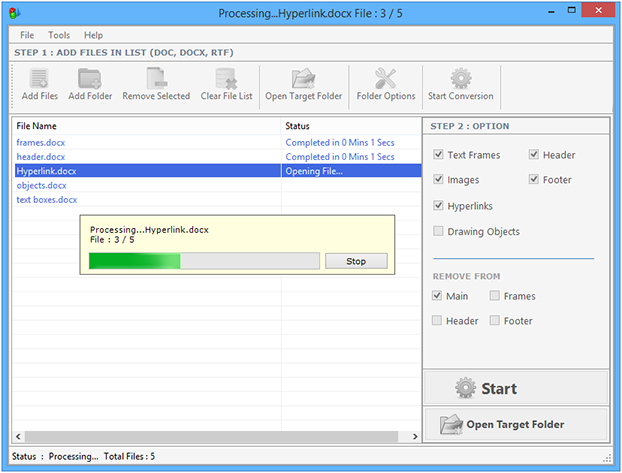Click the right arrow of the horizontal scrollbar
This screenshot has width=622, height=473.
point(415,436)
